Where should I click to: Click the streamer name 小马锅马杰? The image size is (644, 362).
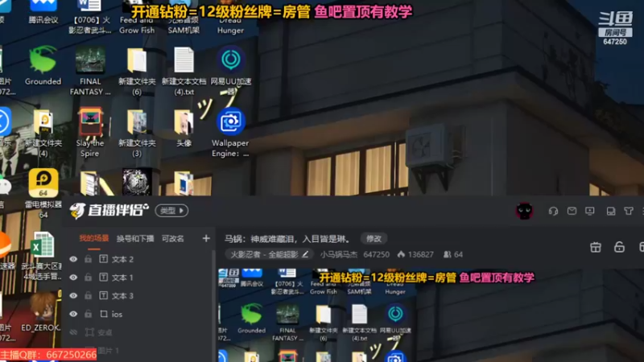click(x=338, y=254)
